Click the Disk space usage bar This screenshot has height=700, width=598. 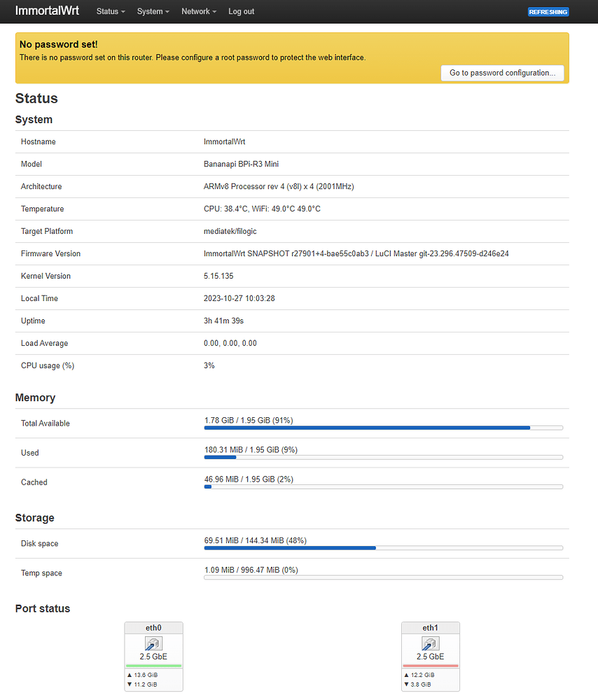[383, 548]
